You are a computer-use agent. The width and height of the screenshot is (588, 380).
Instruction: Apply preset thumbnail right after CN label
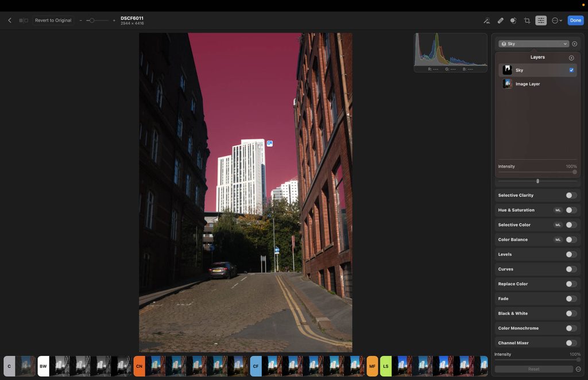click(x=156, y=366)
